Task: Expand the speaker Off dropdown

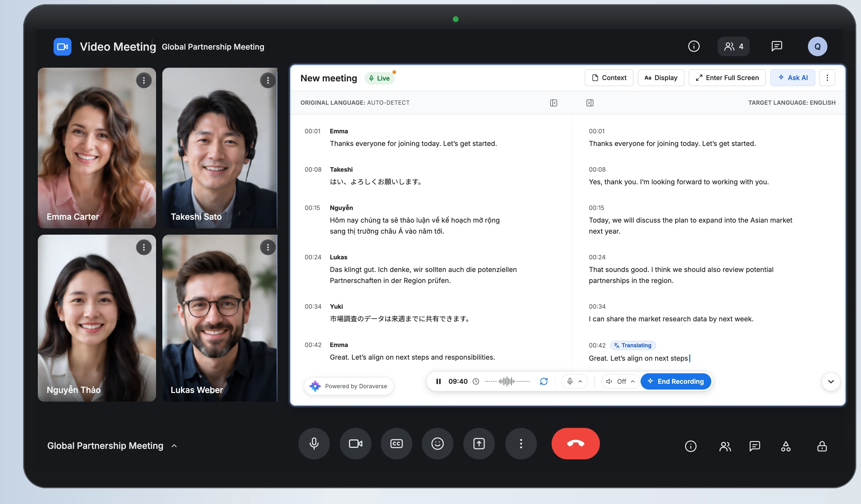Action: point(621,381)
